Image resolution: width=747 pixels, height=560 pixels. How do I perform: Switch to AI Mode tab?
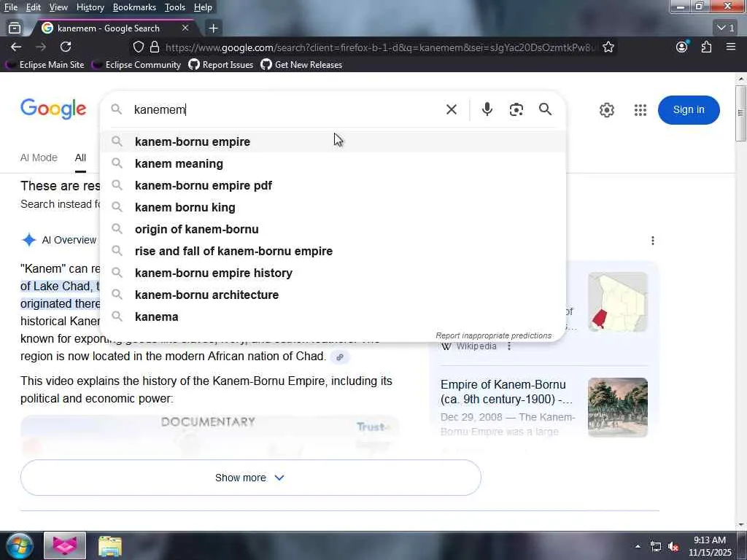(x=39, y=157)
